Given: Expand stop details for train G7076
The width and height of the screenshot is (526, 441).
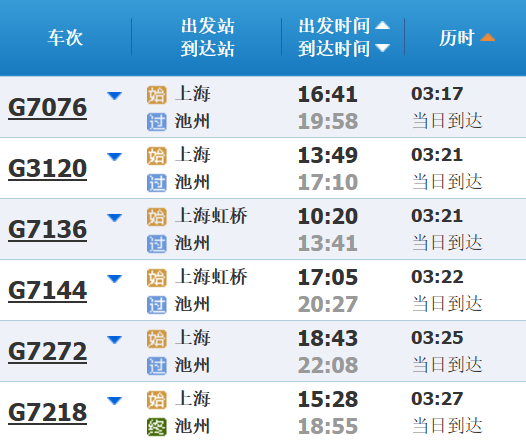Looking at the screenshot, I should tap(114, 96).
